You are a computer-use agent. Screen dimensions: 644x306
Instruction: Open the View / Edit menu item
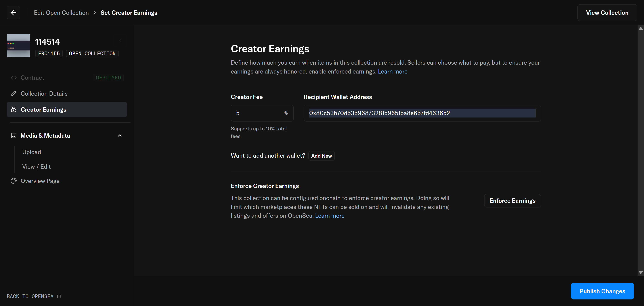click(37, 167)
